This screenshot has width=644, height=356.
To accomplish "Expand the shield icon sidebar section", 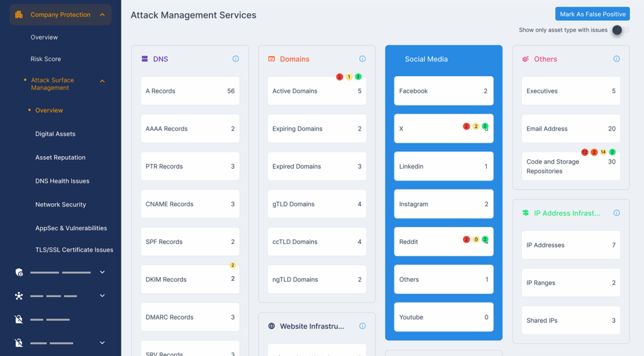I will point(103,272).
